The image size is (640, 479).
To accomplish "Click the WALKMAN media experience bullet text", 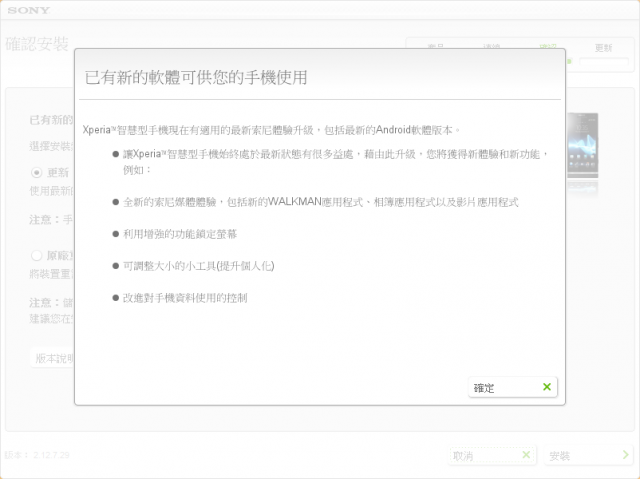I will (320, 202).
